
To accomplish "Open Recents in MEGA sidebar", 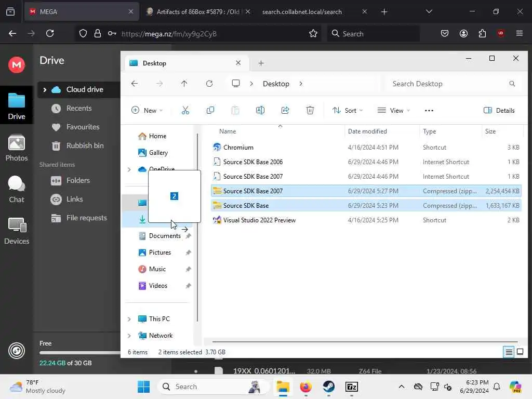I will click(x=79, y=108).
